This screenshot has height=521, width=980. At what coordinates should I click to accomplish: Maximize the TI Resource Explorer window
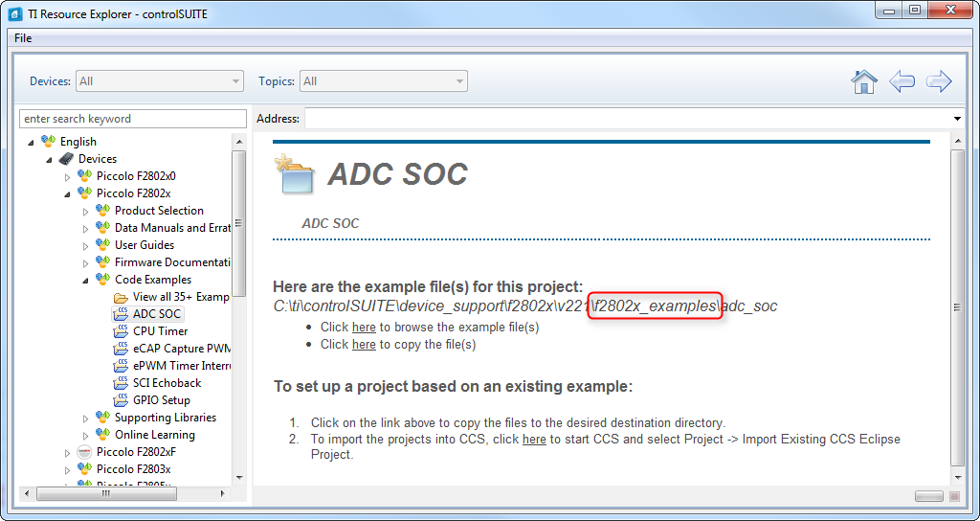(914, 11)
